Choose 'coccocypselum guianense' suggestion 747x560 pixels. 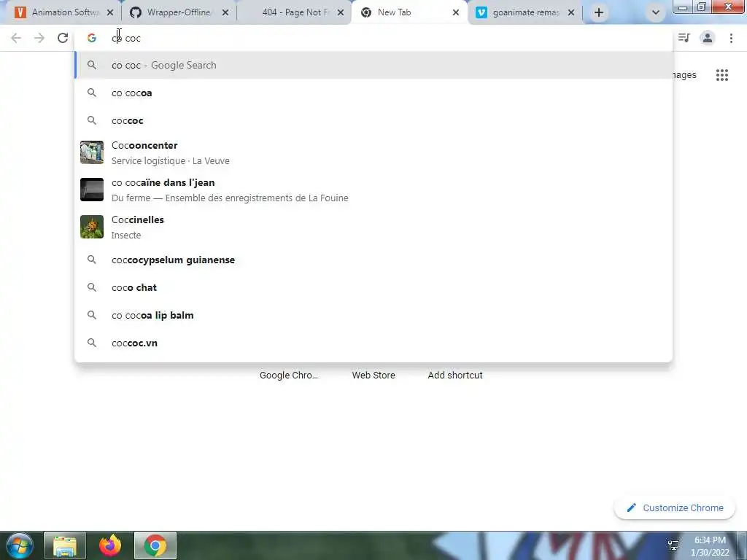click(374, 260)
